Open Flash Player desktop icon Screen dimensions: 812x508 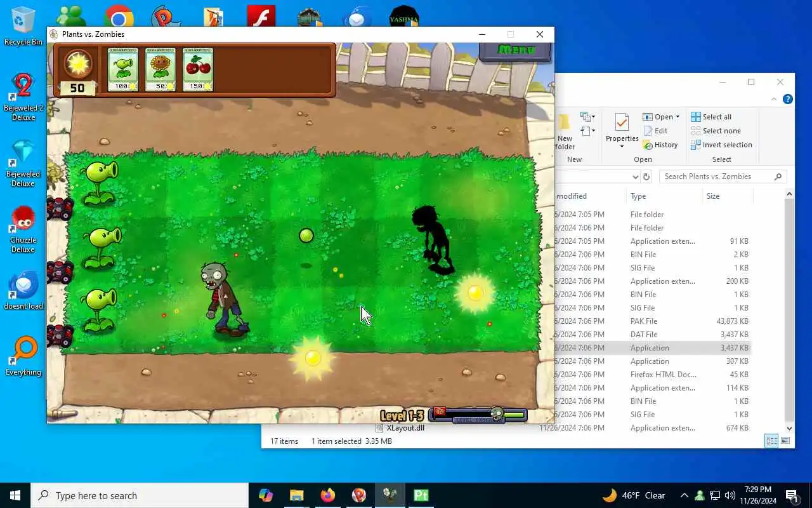coord(261,17)
